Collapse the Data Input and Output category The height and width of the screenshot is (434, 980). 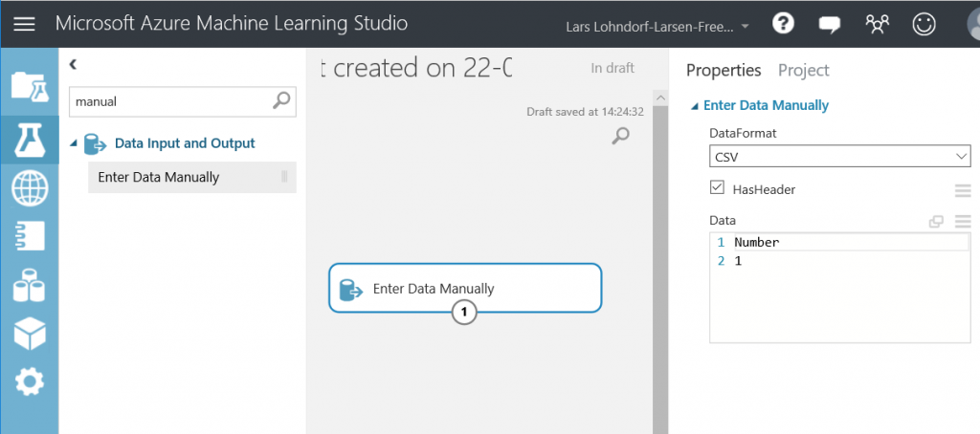point(75,143)
